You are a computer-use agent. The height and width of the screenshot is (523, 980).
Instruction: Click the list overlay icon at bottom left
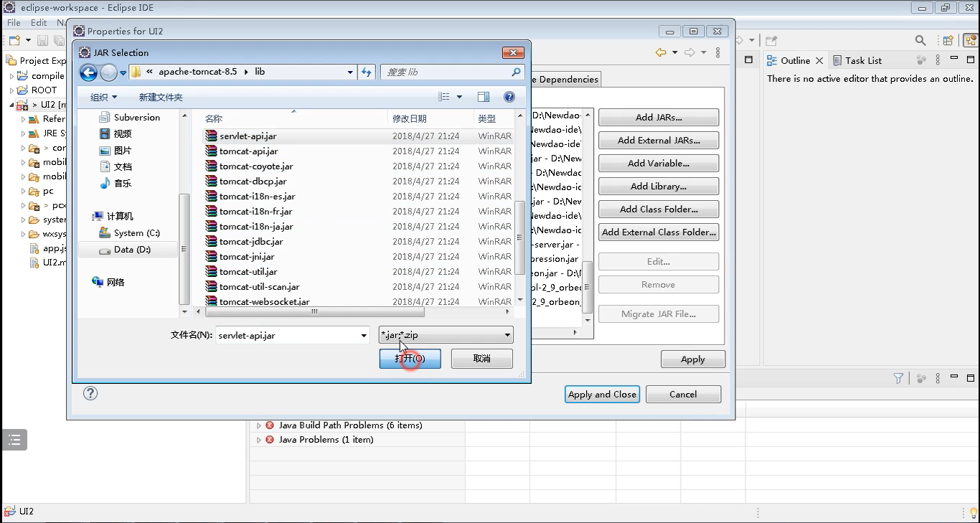point(14,440)
